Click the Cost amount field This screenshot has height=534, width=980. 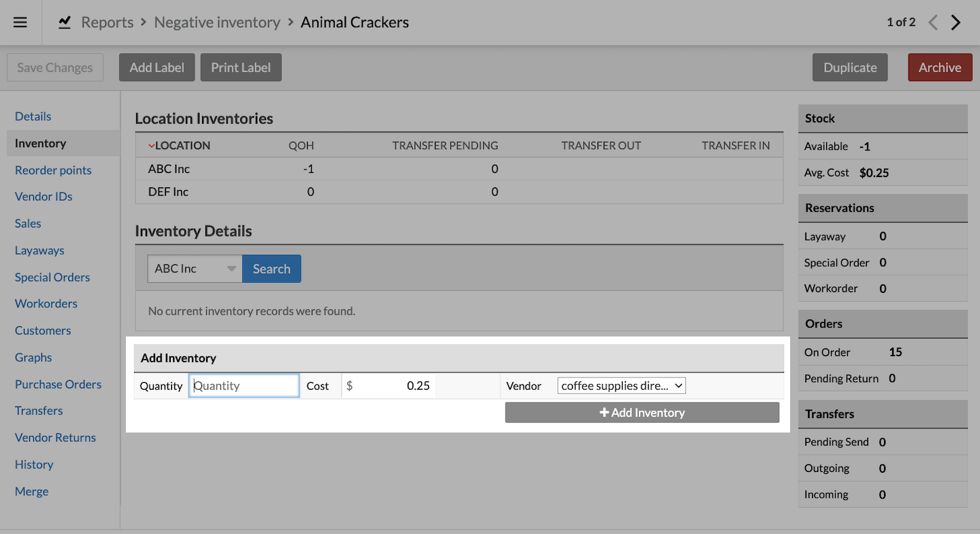395,386
